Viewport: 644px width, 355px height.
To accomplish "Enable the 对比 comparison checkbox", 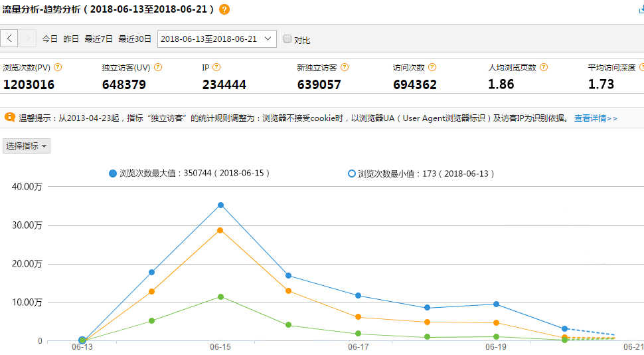I will click(x=287, y=39).
